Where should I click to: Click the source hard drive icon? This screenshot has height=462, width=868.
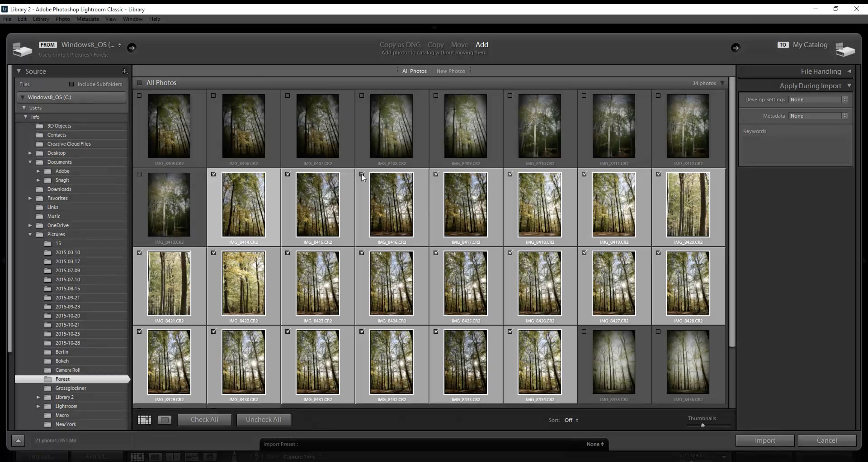tap(22, 49)
